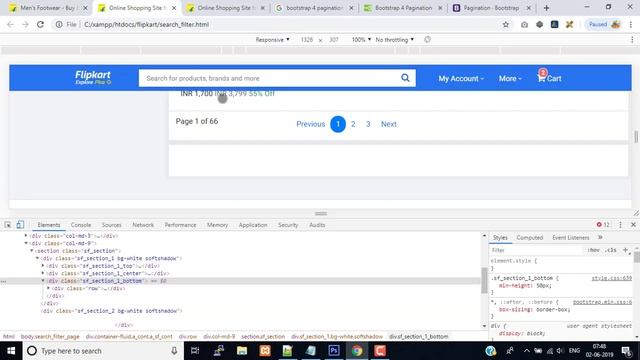This screenshot has width=640, height=360.
Task: Open the Cart icon
Action: [549, 78]
